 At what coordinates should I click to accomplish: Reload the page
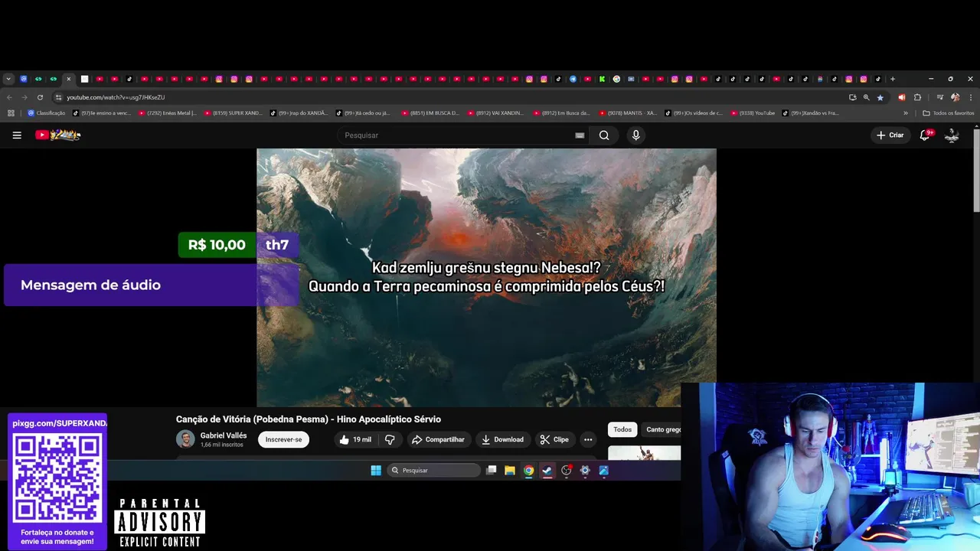40,97
